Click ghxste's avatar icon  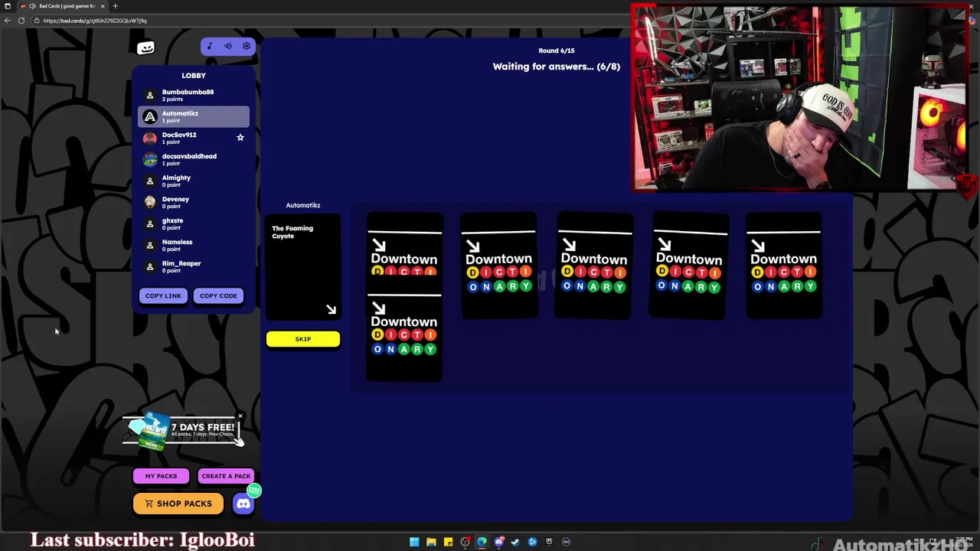click(x=150, y=223)
